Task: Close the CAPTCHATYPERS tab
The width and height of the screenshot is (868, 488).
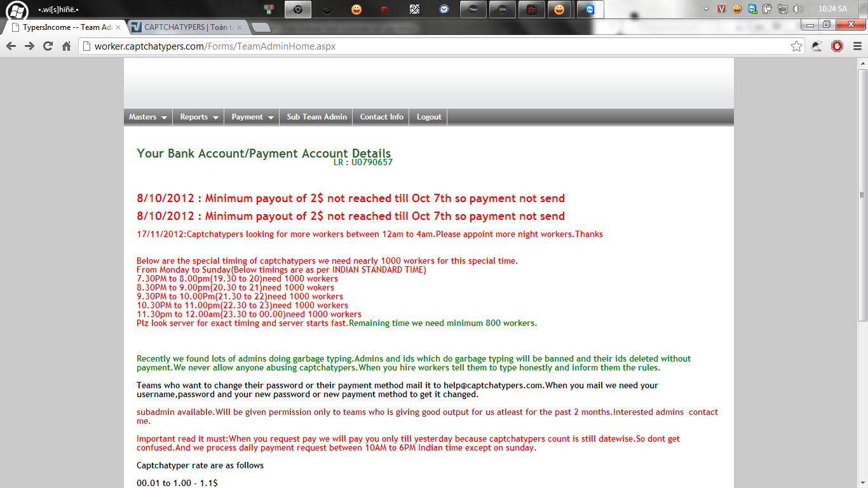Action: coord(240,27)
